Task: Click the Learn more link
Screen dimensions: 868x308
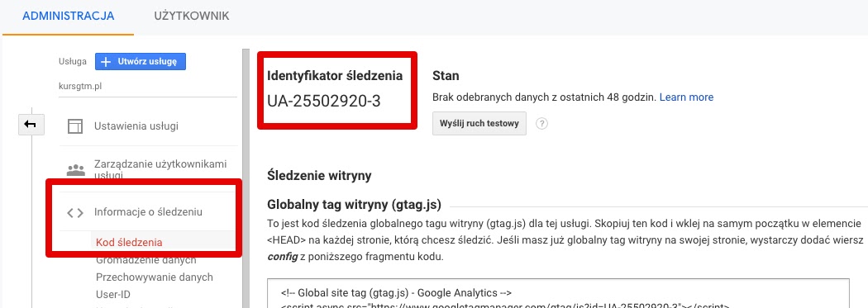Action: 686,97
